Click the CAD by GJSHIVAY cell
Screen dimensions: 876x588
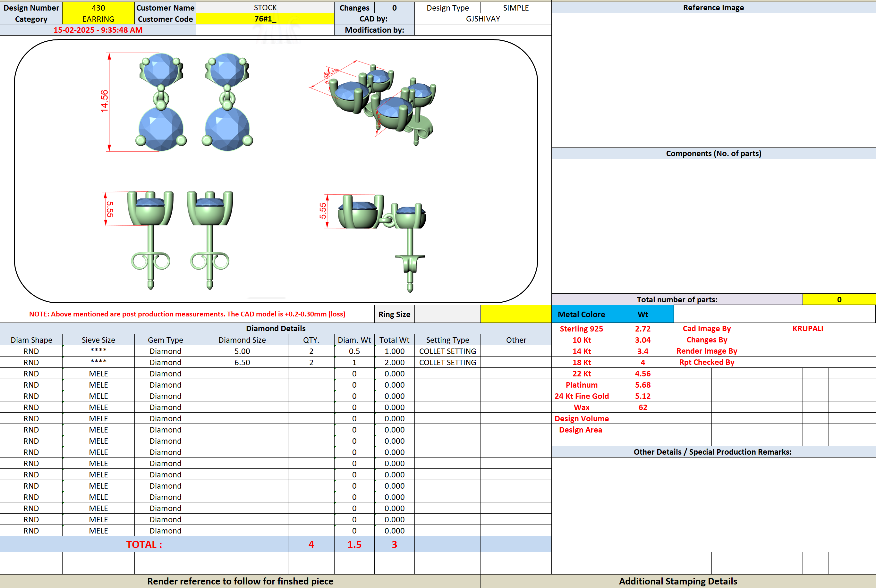pos(483,19)
